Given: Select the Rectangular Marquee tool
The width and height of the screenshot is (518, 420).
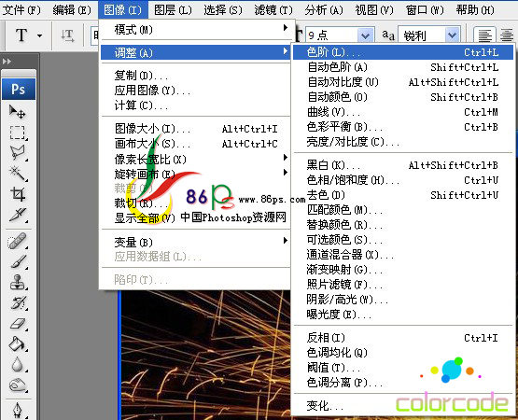Looking at the screenshot, I should [x=18, y=133].
